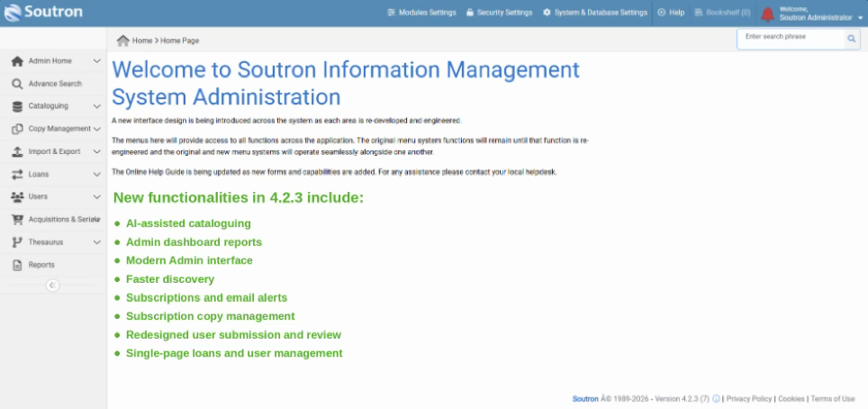Open the Privacy Policy link
868x409 pixels.
coord(749,399)
